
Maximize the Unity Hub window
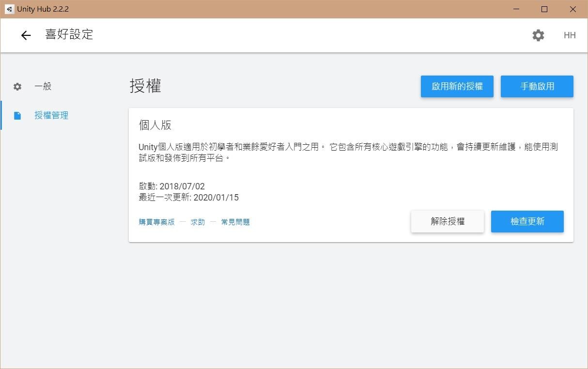click(544, 9)
